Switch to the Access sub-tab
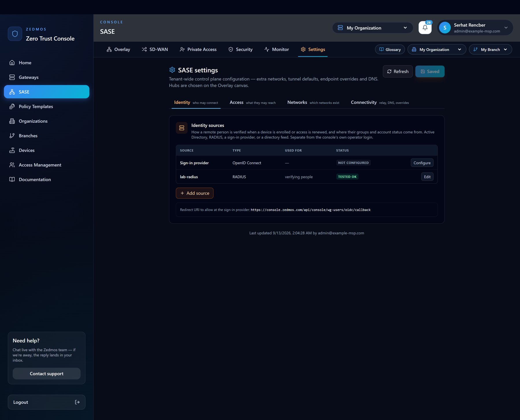The height and width of the screenshot is (420, 520). (x=252, y=102)
